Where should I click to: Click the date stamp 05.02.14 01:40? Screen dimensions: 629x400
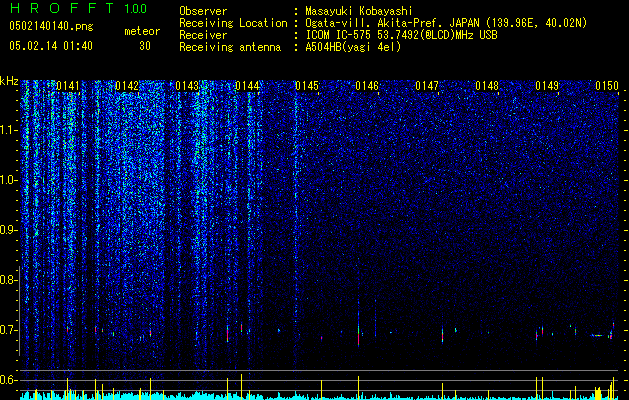51,46
